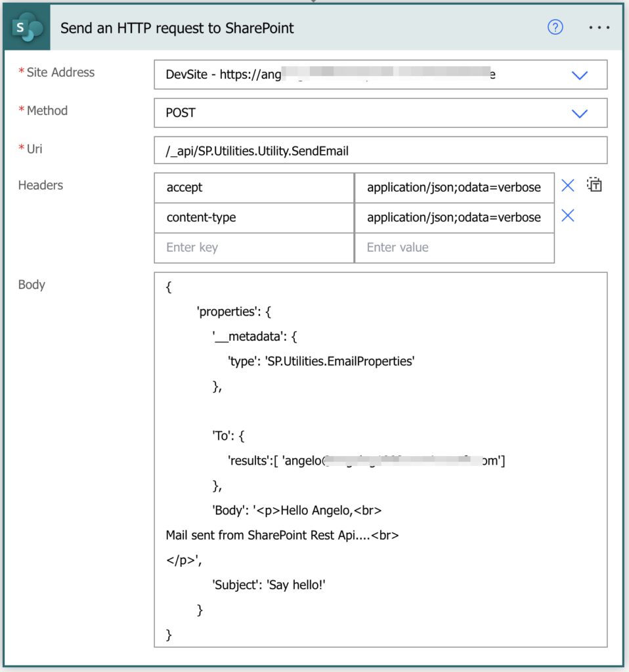Image resolution: width=629 pixels, height=672 pixels.
Task: Delete the content-type header row
Action: pyautogui.click(x=568, y=215)
